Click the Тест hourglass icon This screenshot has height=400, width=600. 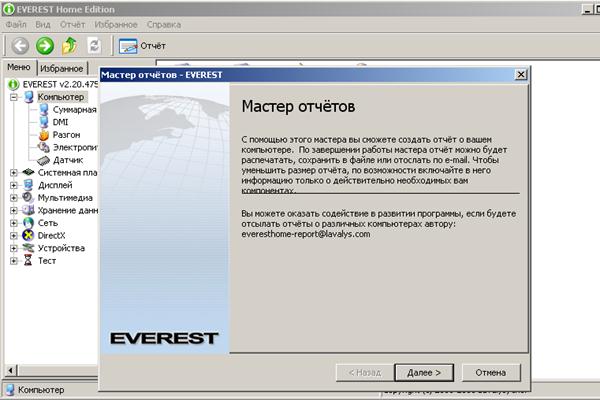28,260
